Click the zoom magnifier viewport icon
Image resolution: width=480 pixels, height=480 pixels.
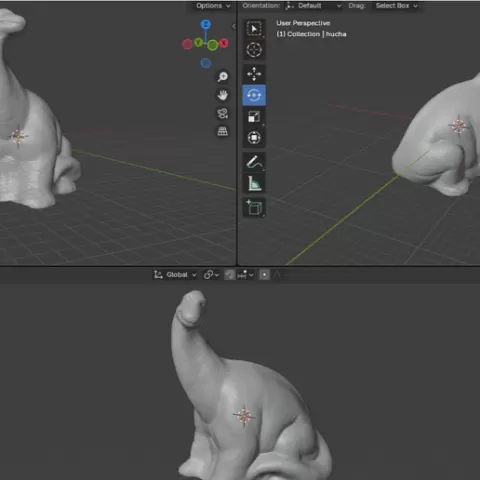pyautogui.click(x=223, y=77)
